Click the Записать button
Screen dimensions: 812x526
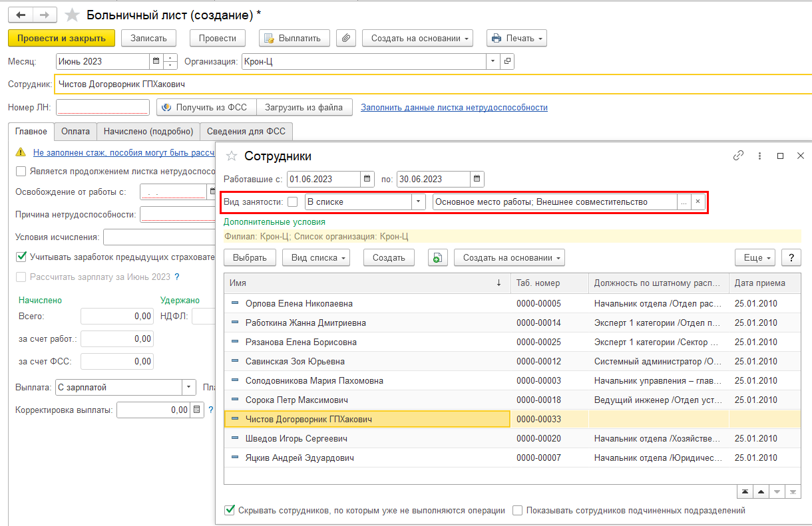pos(148,38)
